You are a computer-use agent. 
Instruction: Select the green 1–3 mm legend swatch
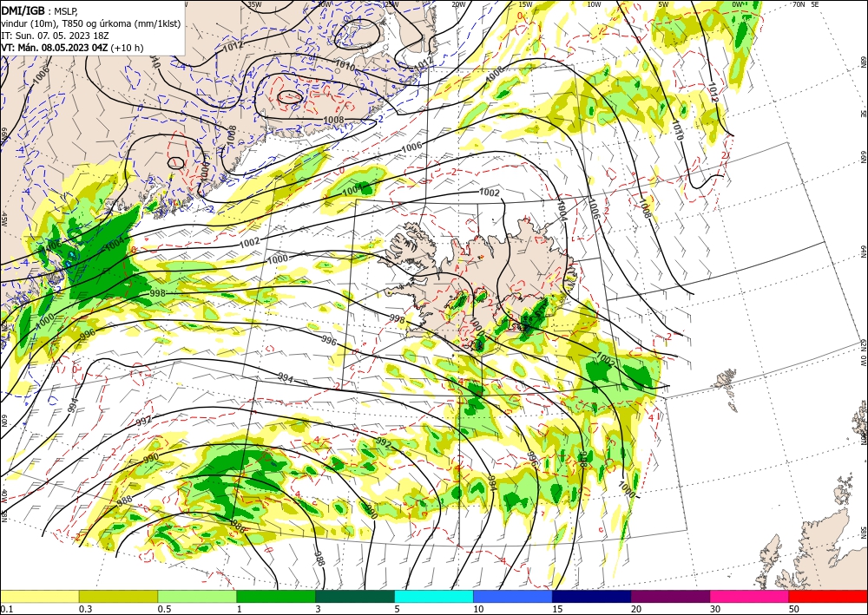click(x=276, y=596)
